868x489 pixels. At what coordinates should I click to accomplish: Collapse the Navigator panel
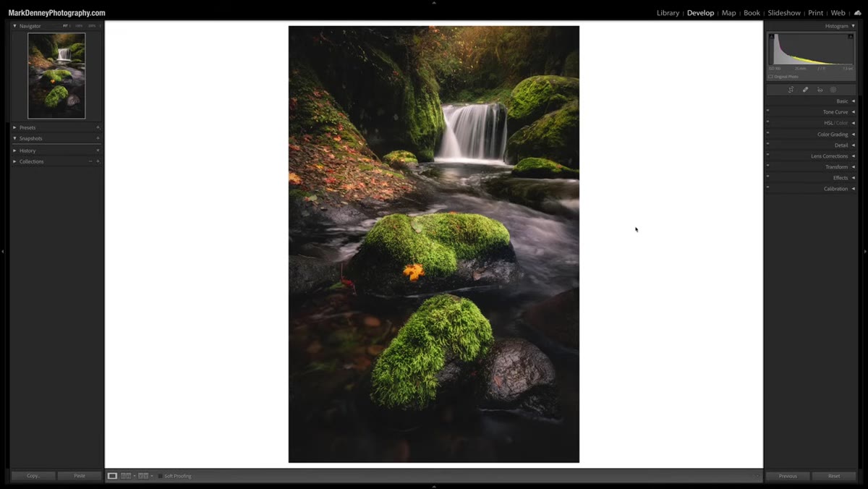tap(14, 26)
